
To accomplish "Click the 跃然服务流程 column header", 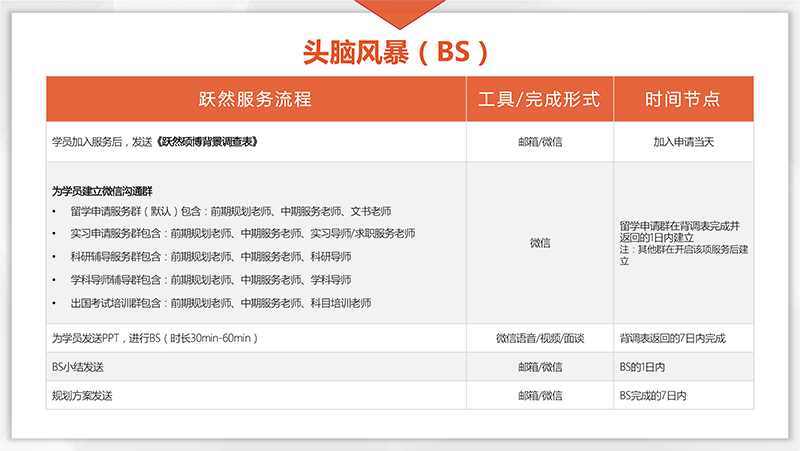I will (256, 99).
